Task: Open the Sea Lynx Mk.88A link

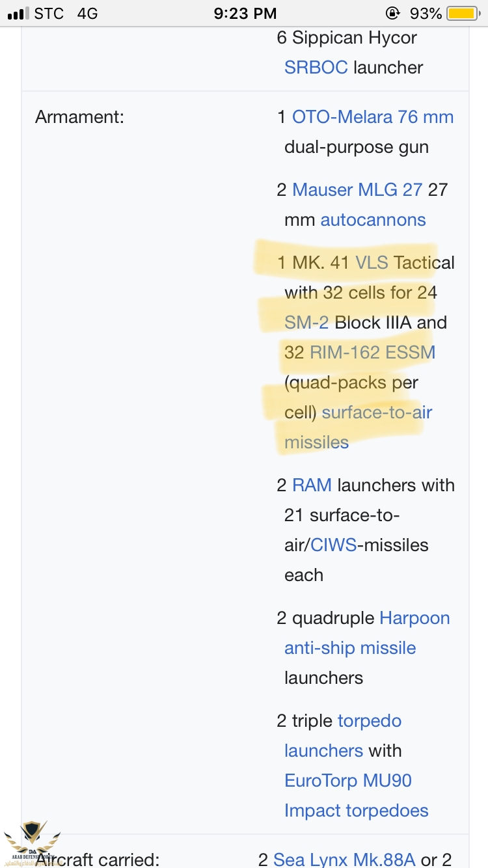Action: (x=344, y=860)
